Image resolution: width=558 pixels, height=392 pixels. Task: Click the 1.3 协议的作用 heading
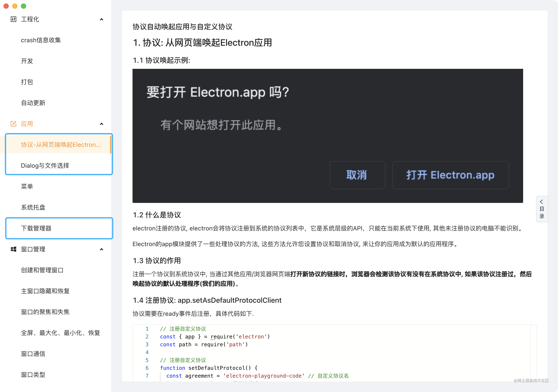point(157,260)
